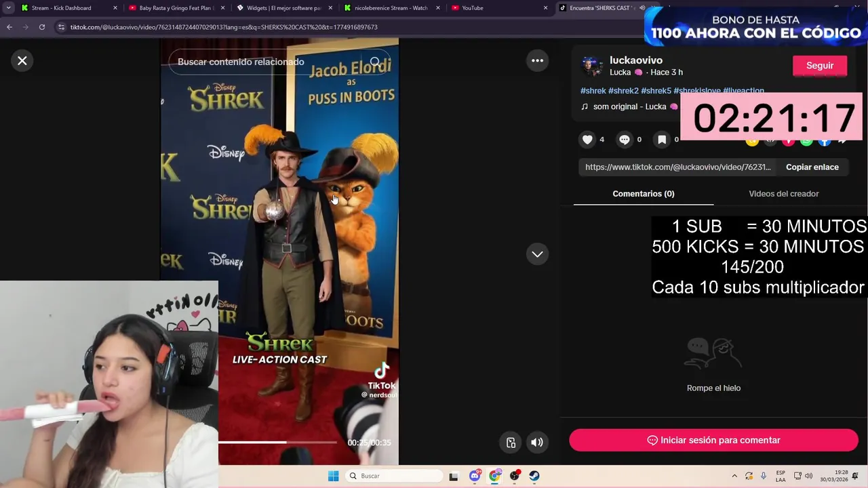Copy video link with Copiar enlace
868x488 pixels.
point(812,167)
